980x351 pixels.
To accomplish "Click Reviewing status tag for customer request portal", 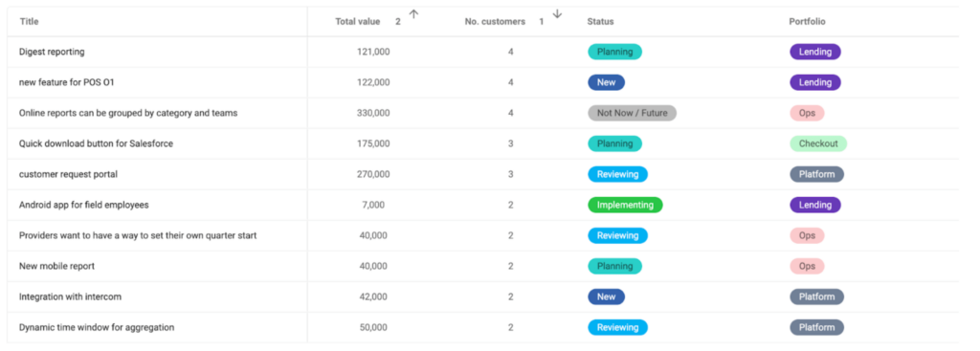I will (617, 174).
